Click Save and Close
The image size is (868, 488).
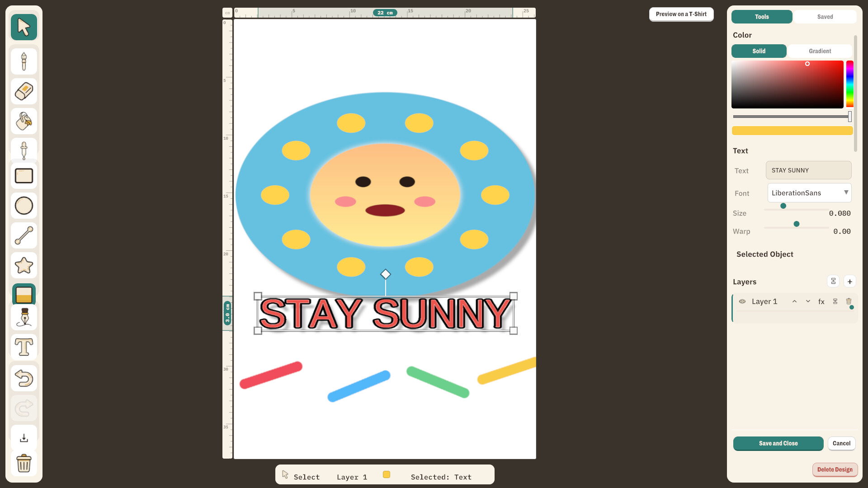pyautogui.click(x=778, y=443)
